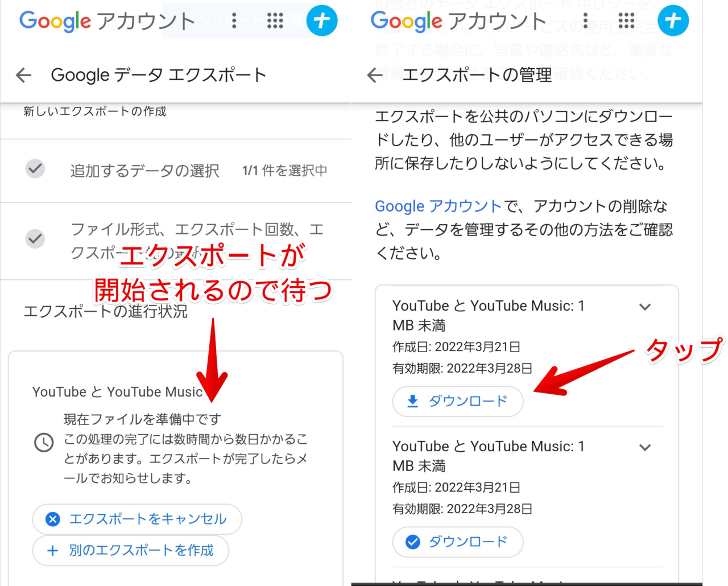Open the three-dot menu in the left screen
Viewport: 728px width, 586px height.
[x=234, y=21]
